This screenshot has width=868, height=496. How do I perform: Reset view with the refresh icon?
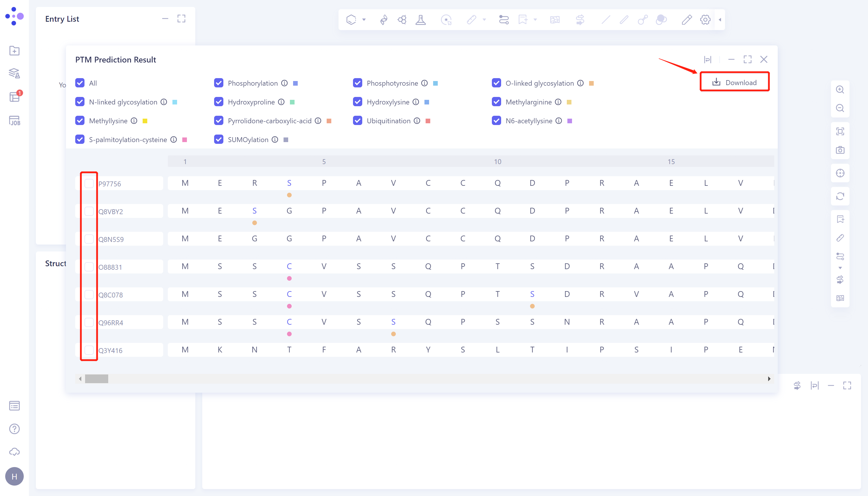841,196
